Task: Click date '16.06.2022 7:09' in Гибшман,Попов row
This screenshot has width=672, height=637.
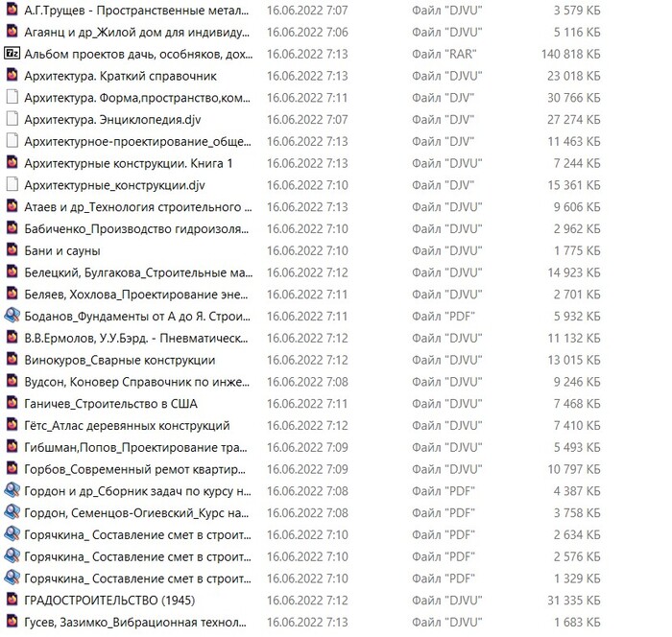Action: [307, 447]
